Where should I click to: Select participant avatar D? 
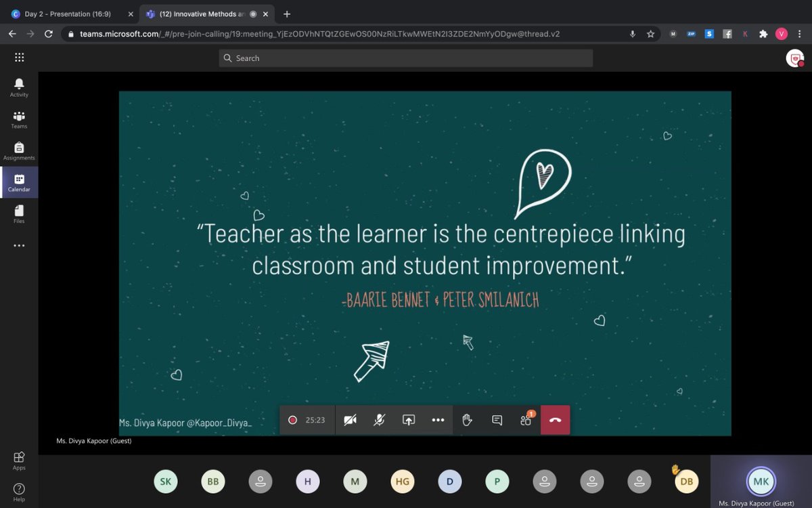click(449, 482)
